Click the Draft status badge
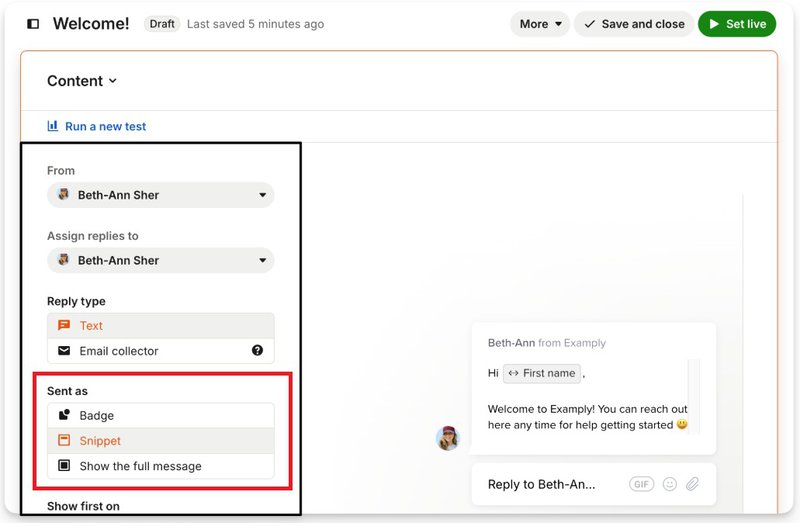 [x=162, y=24]
